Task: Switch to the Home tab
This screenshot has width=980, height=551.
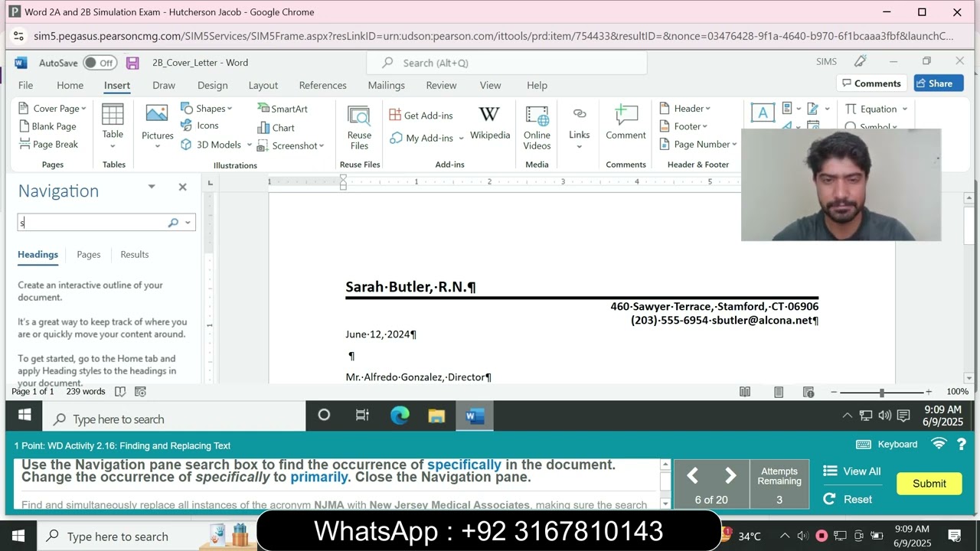Action: 70,85
